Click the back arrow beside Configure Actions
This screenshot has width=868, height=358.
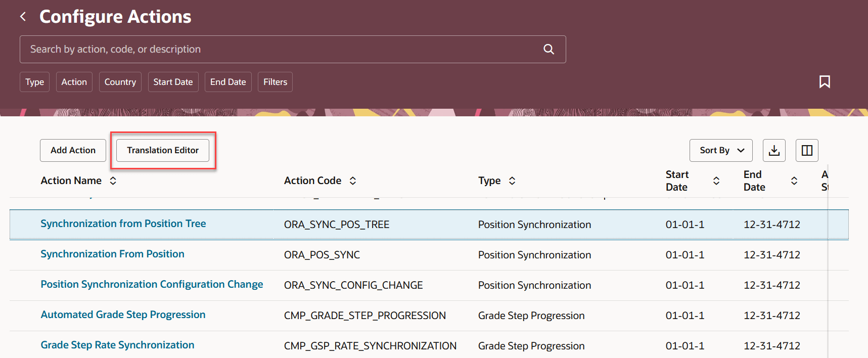point(23,17)
